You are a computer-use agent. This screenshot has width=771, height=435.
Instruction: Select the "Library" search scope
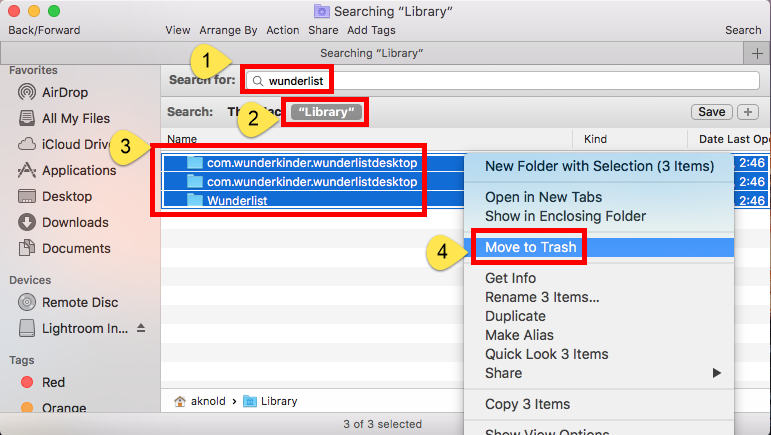(326, 112)
